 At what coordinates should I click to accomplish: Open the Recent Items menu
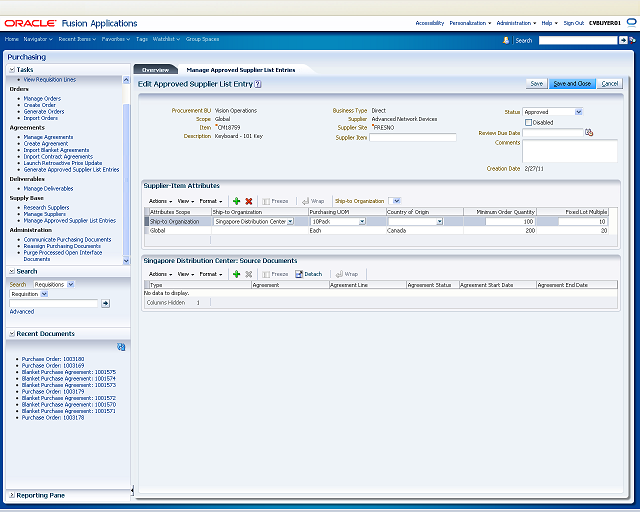tap(77, 39)
